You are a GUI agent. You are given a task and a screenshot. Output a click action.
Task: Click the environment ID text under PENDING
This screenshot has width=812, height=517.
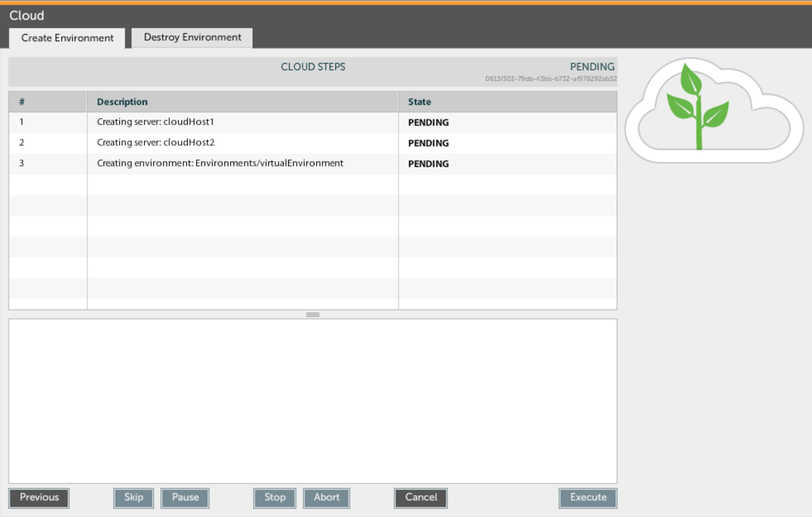point(550,79)
